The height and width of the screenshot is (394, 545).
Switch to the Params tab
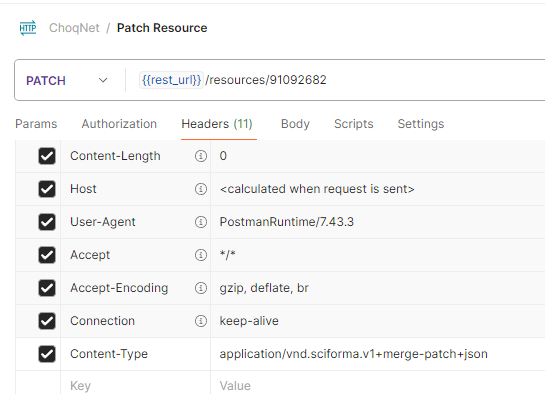click(36, 124)
